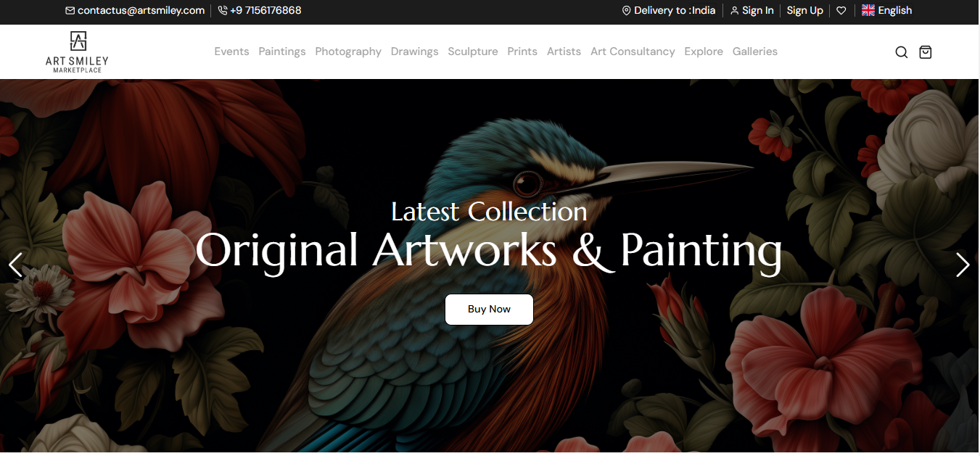Click the Sign In link

(752, 11)
